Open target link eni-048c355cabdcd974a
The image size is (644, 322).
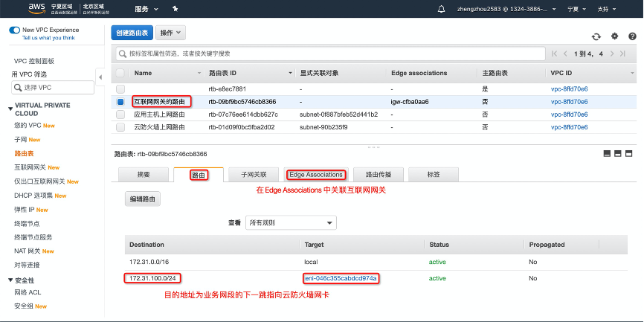(x=342, y=278)
